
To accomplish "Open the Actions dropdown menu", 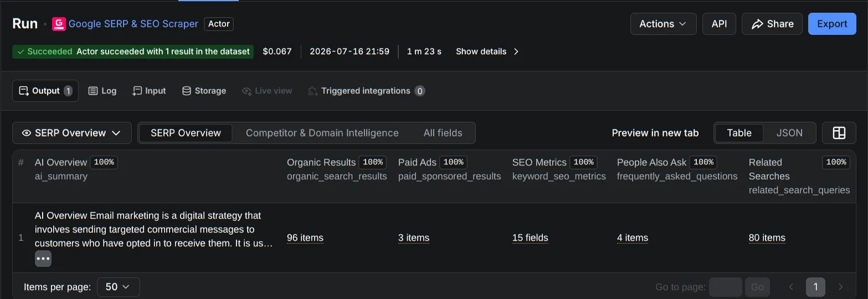I will pos(663,24).
